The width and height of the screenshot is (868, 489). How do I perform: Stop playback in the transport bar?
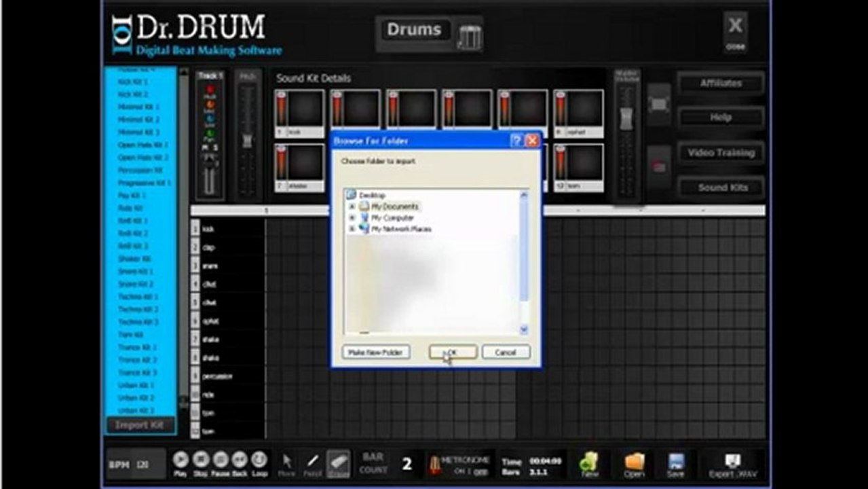click(201, 460)
